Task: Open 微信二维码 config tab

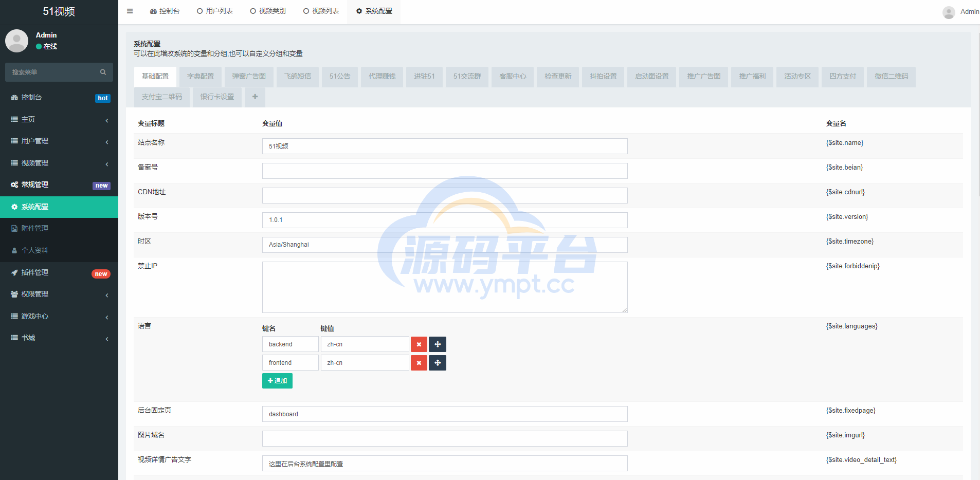Action: tap(892, 77)
